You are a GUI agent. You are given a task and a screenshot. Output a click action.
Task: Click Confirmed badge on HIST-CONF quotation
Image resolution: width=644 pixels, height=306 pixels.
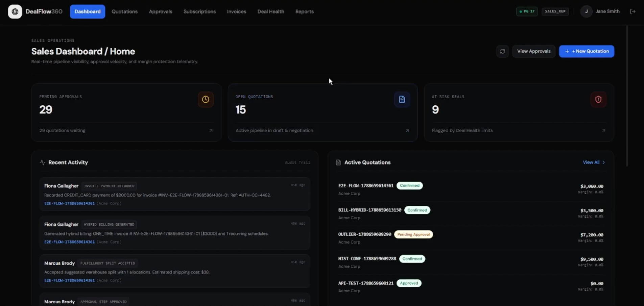click(412, 258)
